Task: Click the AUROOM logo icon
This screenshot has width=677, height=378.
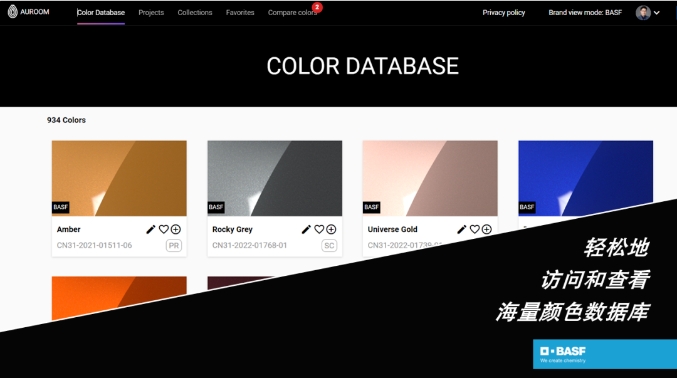Action: (13, 12)
